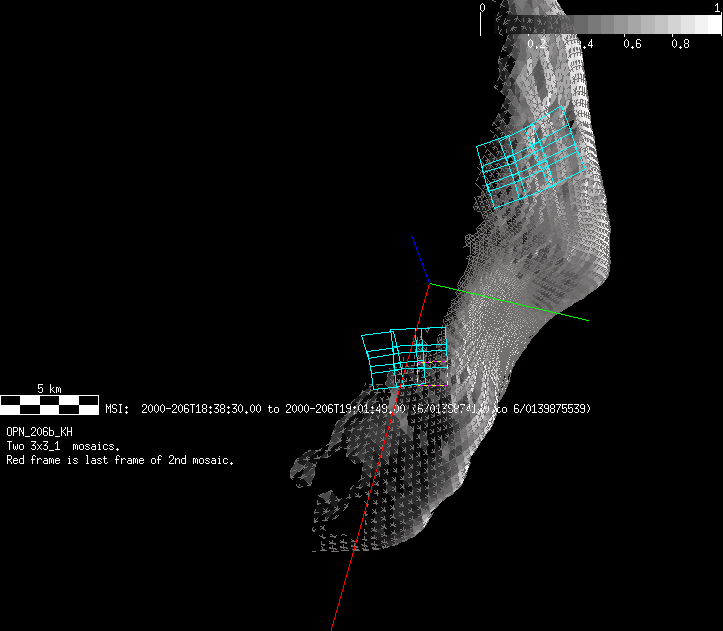Click the "1" label above the colorbar
The height and width of the screenshot is (631, 723).
[717, 7]
